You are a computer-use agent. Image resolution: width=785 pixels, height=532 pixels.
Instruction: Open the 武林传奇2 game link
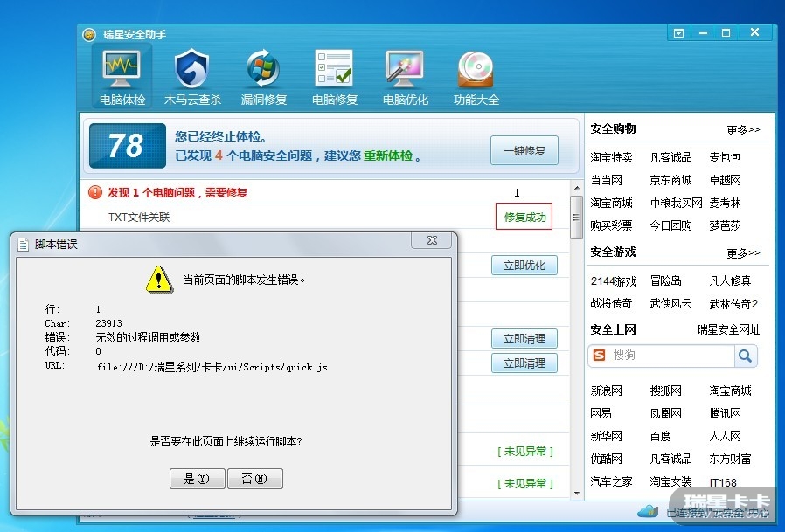[733, 304]
